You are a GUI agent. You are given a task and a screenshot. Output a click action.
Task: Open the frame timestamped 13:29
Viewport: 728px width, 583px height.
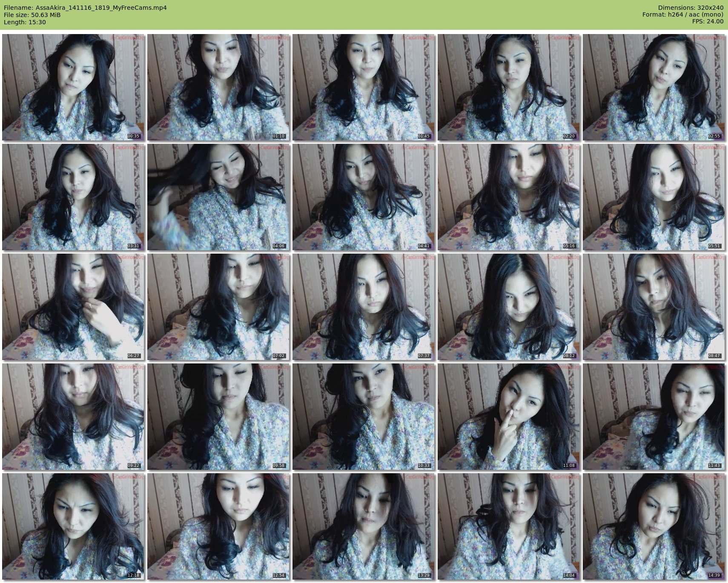pos(363,526)
